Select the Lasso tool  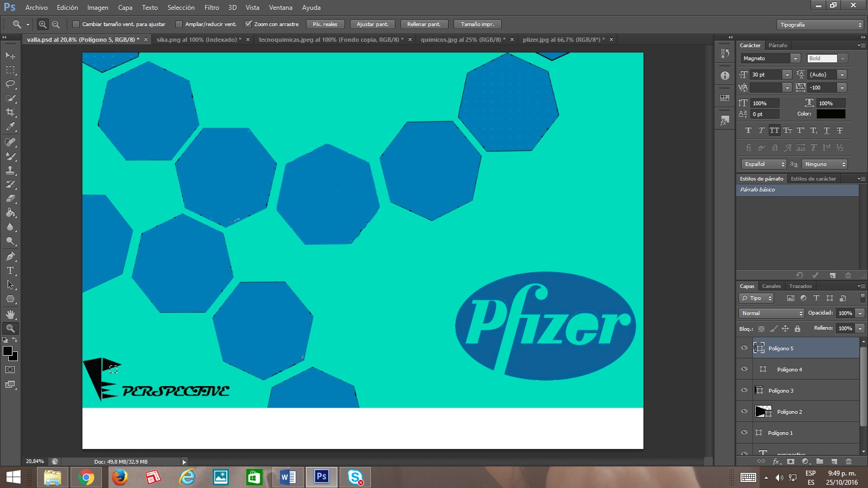10,84
